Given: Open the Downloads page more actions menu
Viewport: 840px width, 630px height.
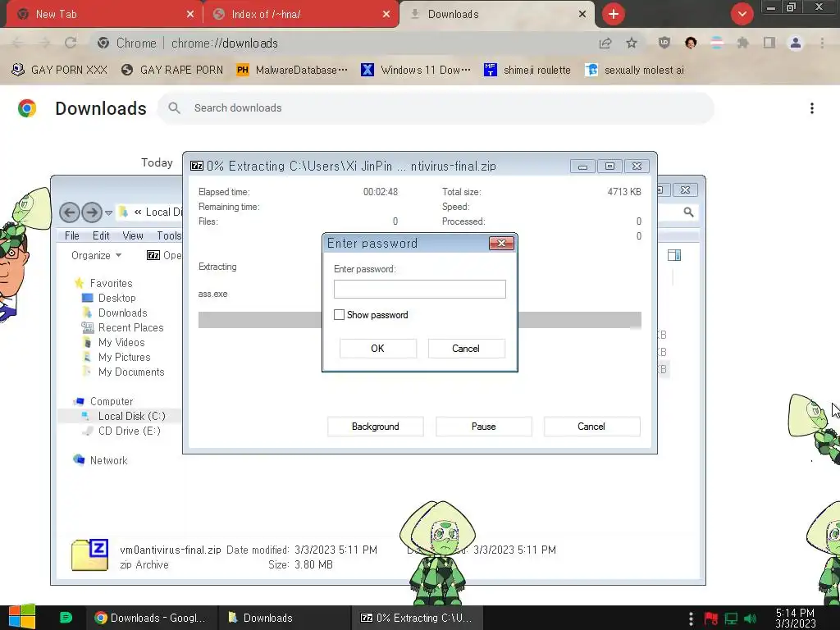Looking at the screenshot, I should coord(812,108).
